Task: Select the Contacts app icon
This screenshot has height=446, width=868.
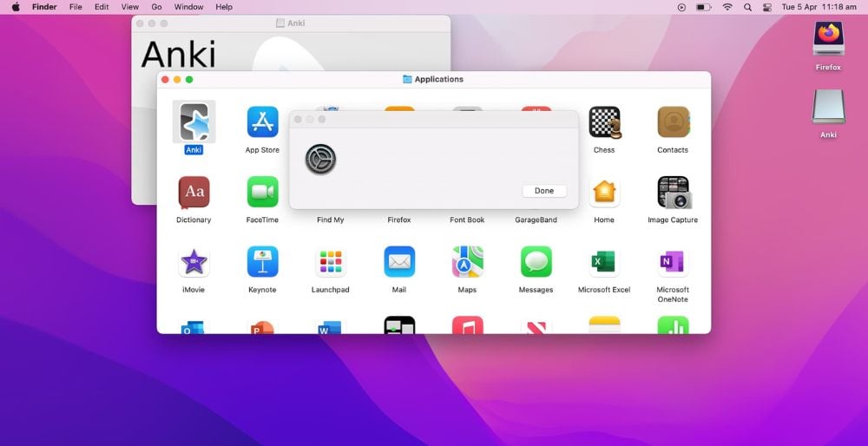Action: tap(674, 121)
